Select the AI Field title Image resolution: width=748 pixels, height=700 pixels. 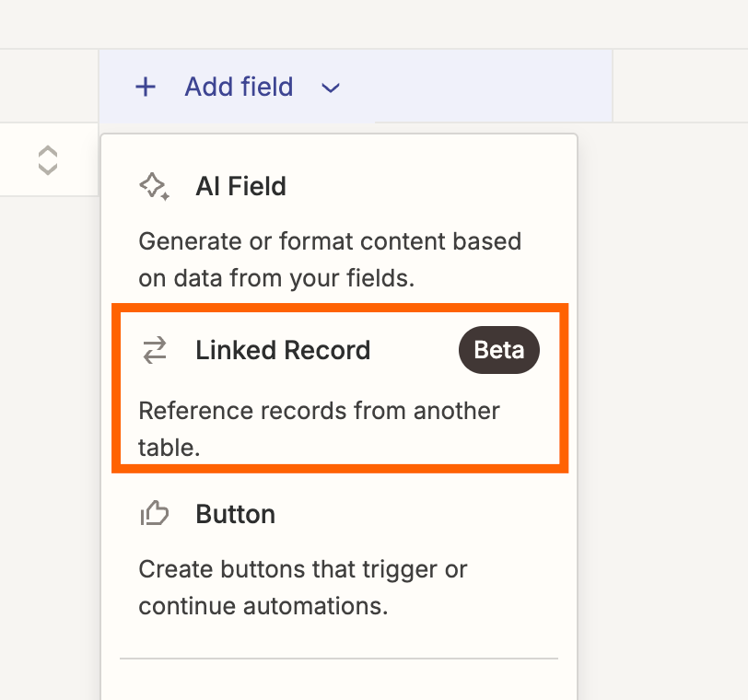240,187
